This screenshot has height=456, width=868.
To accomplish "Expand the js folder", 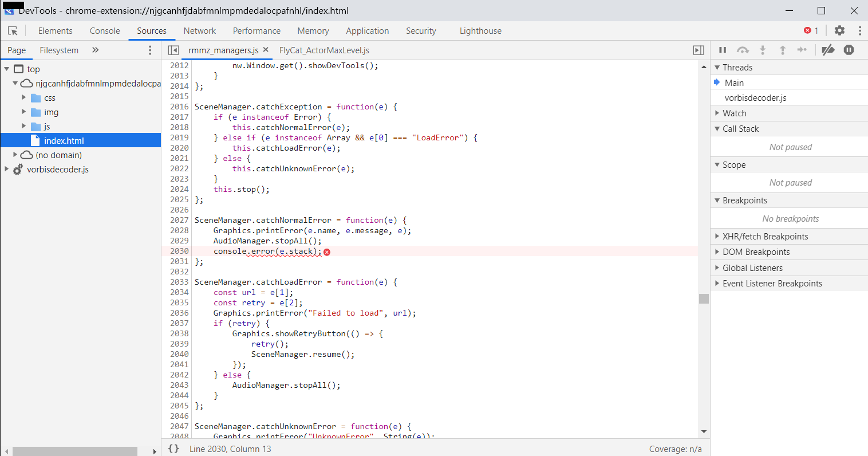I will coord(24,127).
